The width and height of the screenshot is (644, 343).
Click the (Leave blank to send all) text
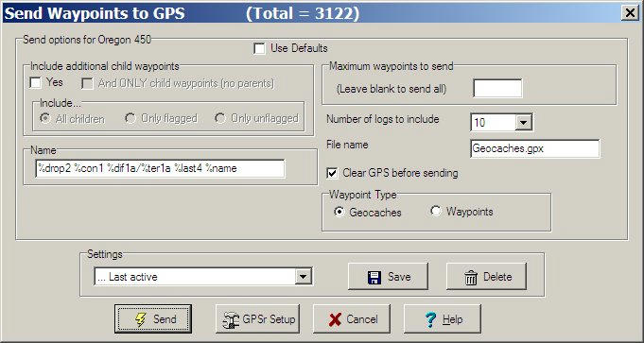(x=391, y=89)
